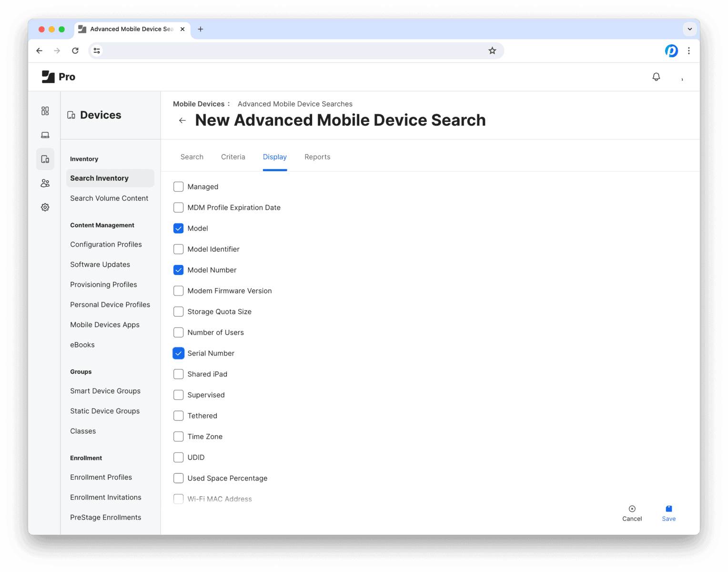Open Enrollment Invitations
This screenshot has width=728, height=572.
tap(106, 497)
